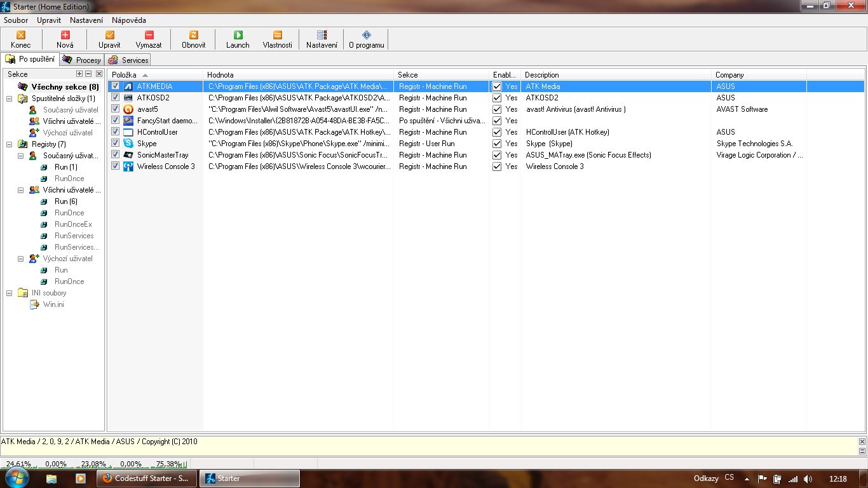Add a new entry with Nová

point(65,39)
